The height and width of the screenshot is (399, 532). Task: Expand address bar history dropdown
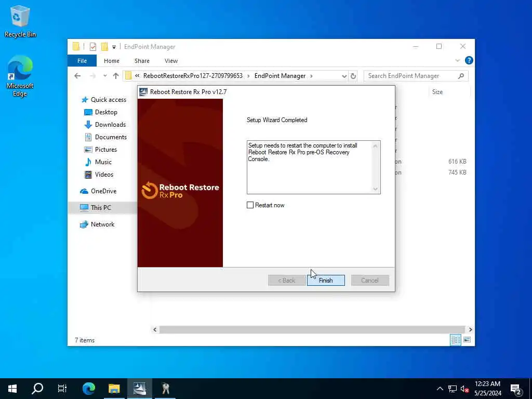point(344,76)
